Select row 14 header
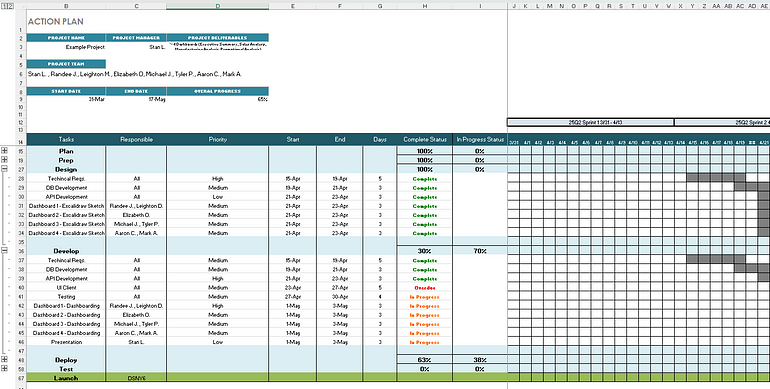 click(x=21, y=139)
